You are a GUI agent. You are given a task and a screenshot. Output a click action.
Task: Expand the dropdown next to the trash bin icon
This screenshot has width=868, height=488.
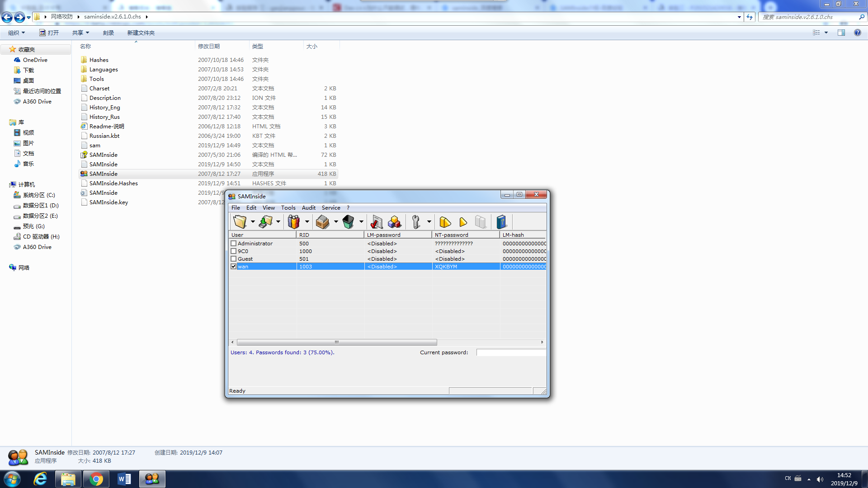point(361,222)
